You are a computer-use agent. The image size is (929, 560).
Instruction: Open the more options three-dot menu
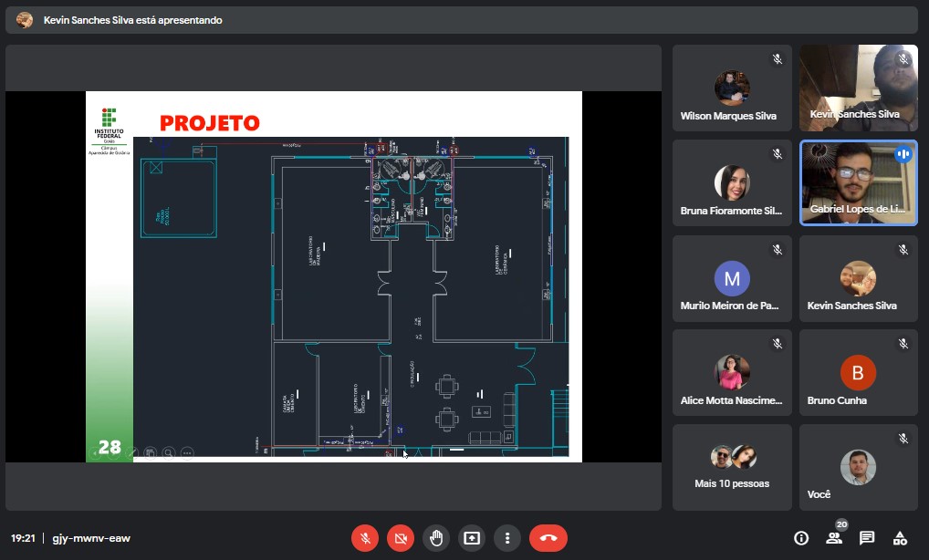(507, 538)
